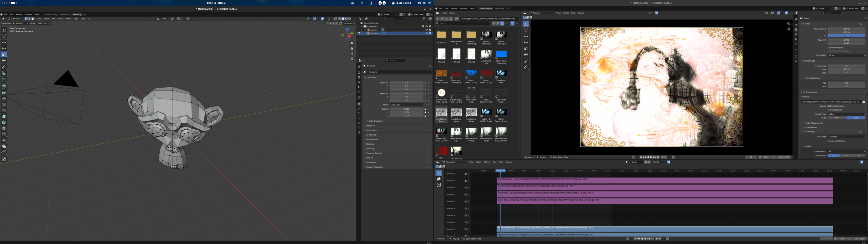The width and height of the screenshot is (868, 244).
Task: Select the Inset Faces tool
Action: click(x=4, y=93)
